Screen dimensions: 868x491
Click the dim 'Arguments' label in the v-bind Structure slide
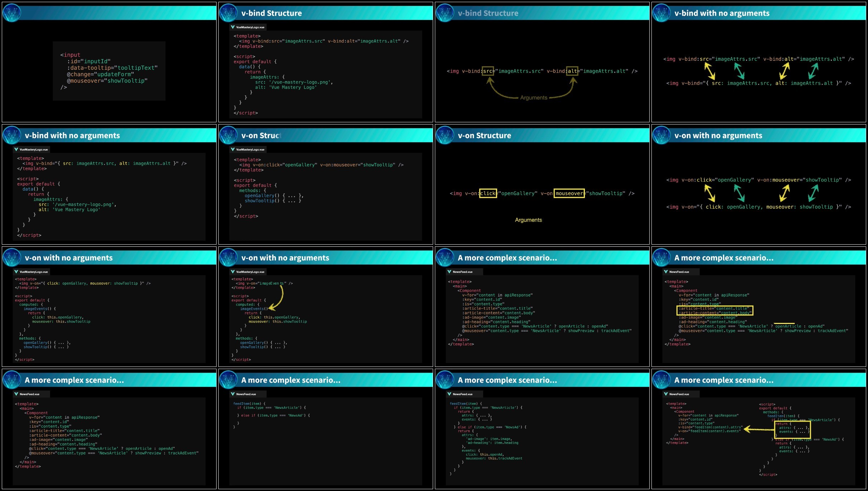(534, 98)
